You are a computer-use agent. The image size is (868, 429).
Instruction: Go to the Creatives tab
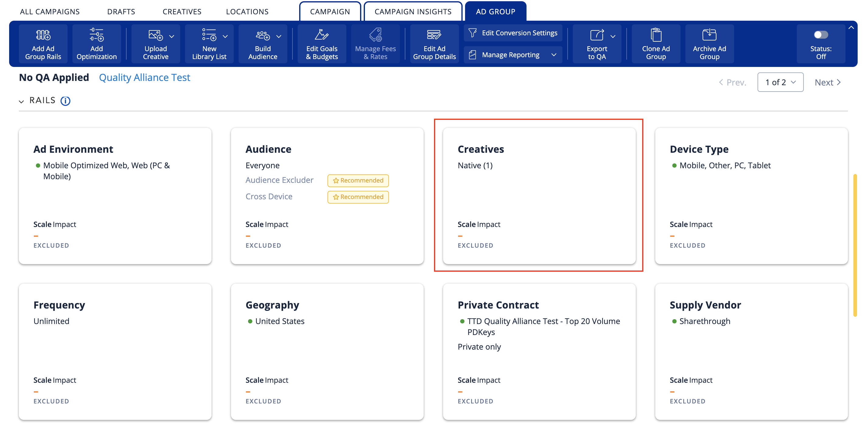(x=182, y=12)
